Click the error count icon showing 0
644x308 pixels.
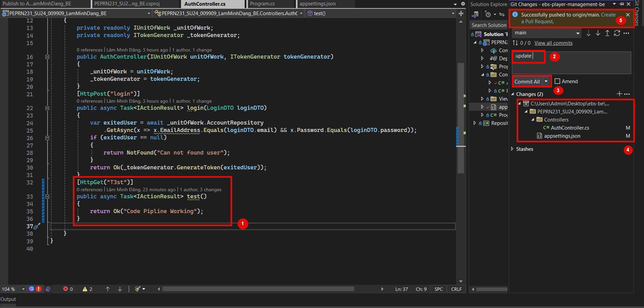pos(66,289)
